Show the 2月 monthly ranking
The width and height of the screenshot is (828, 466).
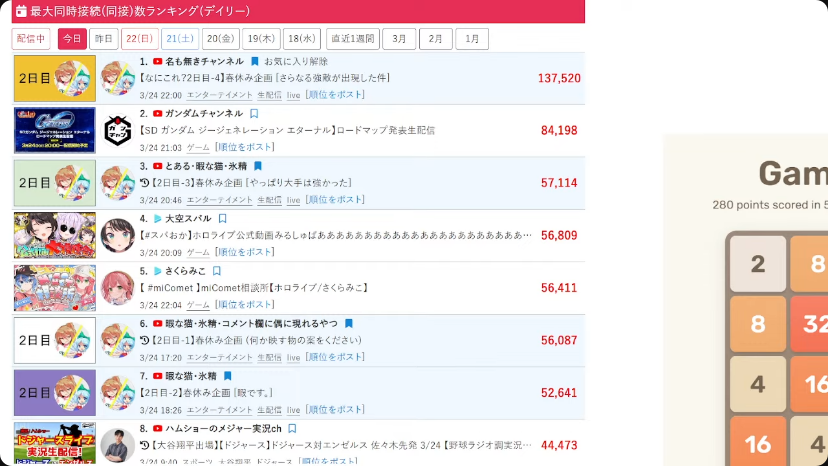(x=436, y=39)
